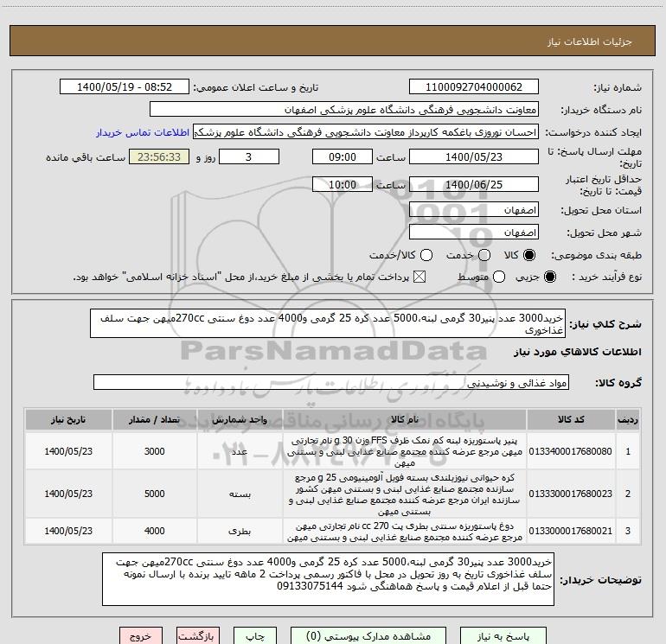Screen dimensions: 666x644
Task: Select the کالا radio button
Action: pos(529,255)
